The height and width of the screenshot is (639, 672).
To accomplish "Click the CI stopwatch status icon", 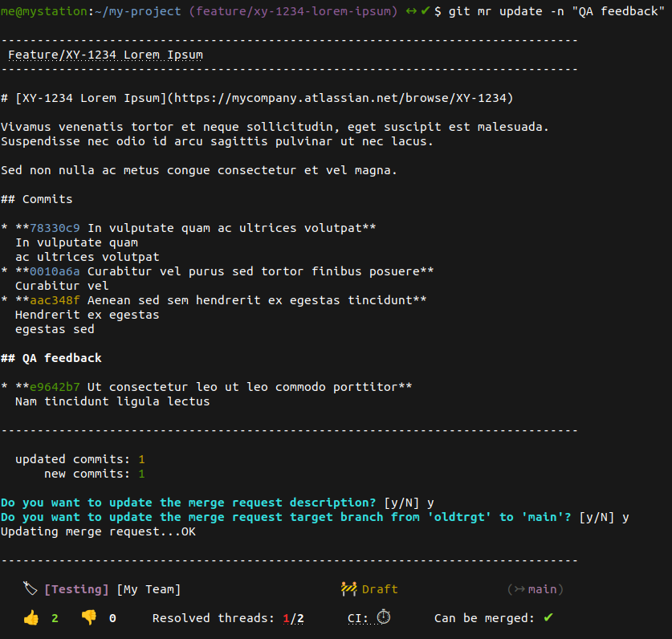I will point(384,617).
